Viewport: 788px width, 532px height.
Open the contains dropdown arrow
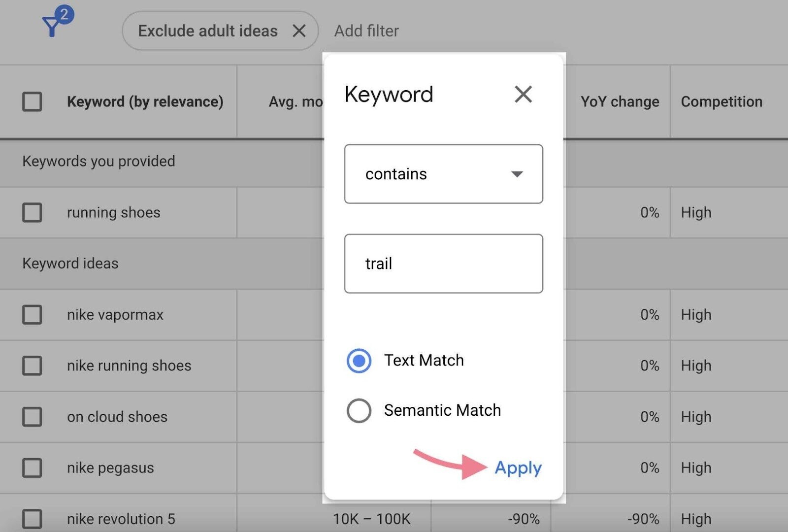(x=517, y=174)
